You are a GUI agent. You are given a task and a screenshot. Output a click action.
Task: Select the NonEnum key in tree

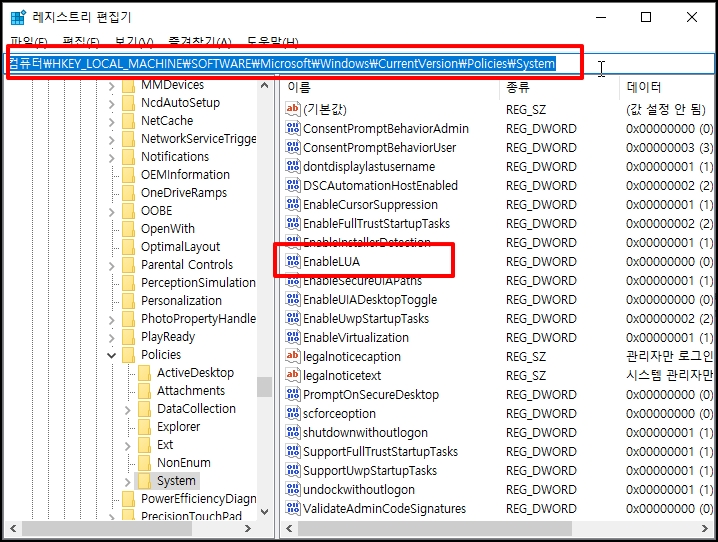click(184, 463)
